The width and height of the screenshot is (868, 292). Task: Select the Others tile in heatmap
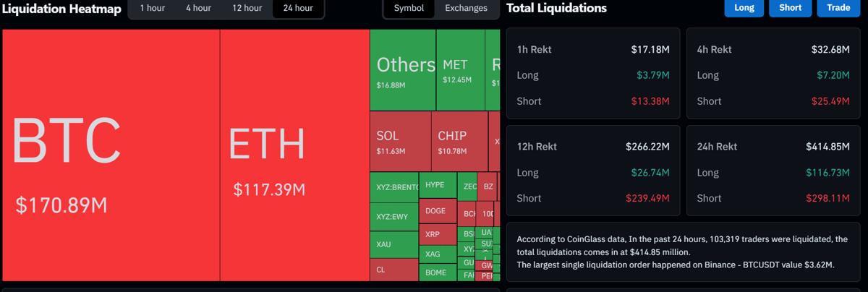point(402,70)
